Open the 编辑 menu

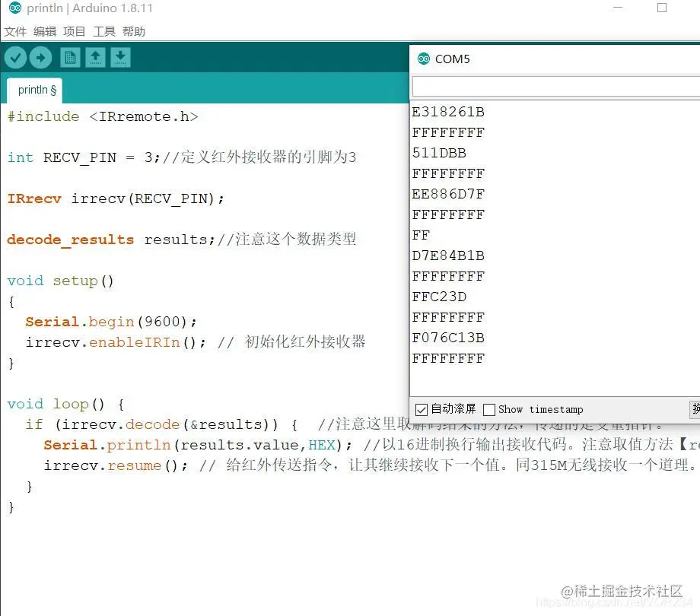(x=45, y=32)
